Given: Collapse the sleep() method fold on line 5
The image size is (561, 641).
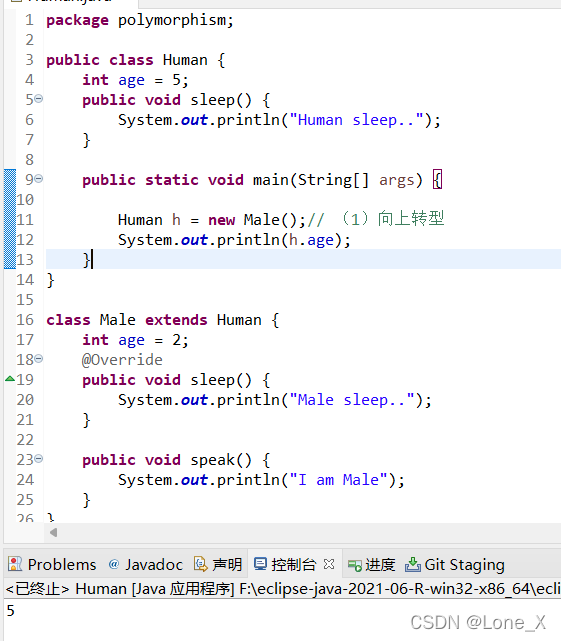Looking at the screenshot, I should coord(38,99).
